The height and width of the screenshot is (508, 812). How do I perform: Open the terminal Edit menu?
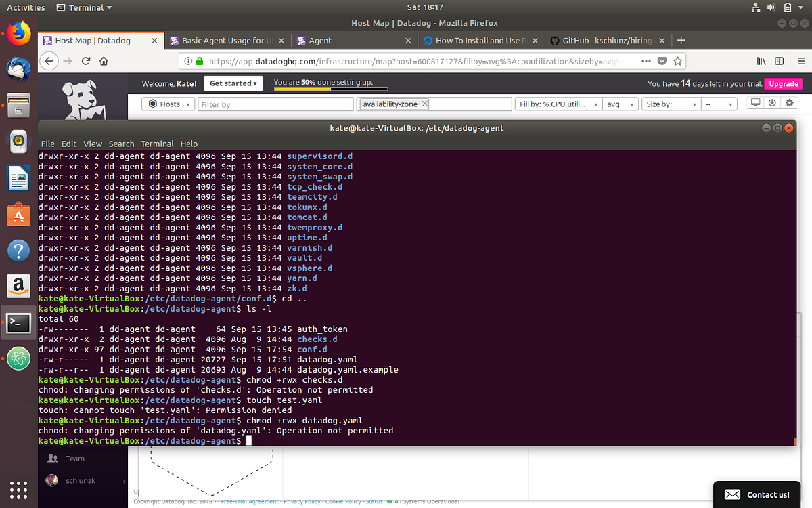(69, 144)
